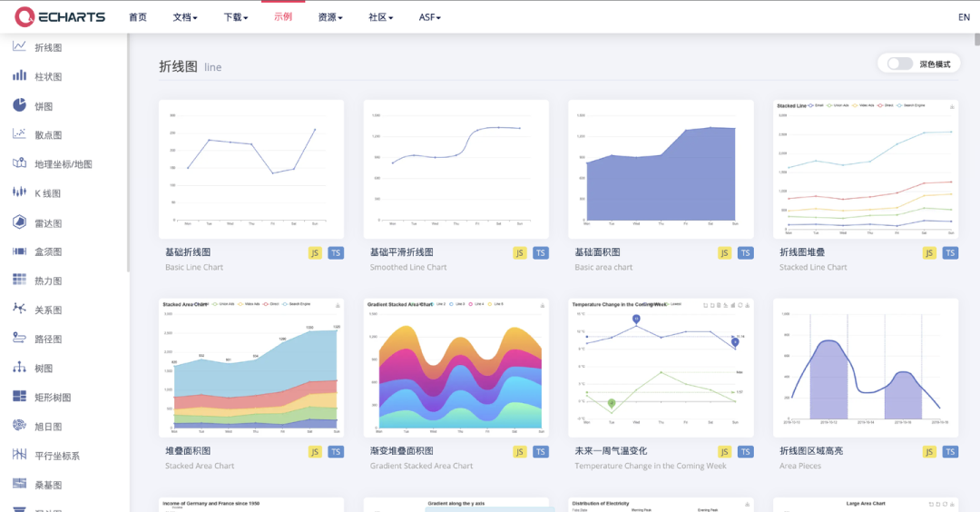980x512 pixels.
Task: Select the radar chart icon
Action: [x=19, y=222]
